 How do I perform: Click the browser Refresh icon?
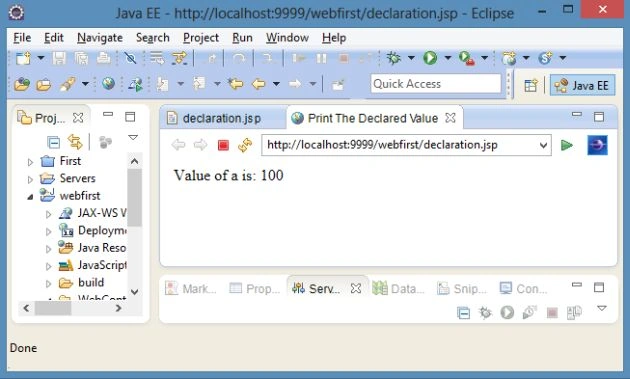point(245,145)
